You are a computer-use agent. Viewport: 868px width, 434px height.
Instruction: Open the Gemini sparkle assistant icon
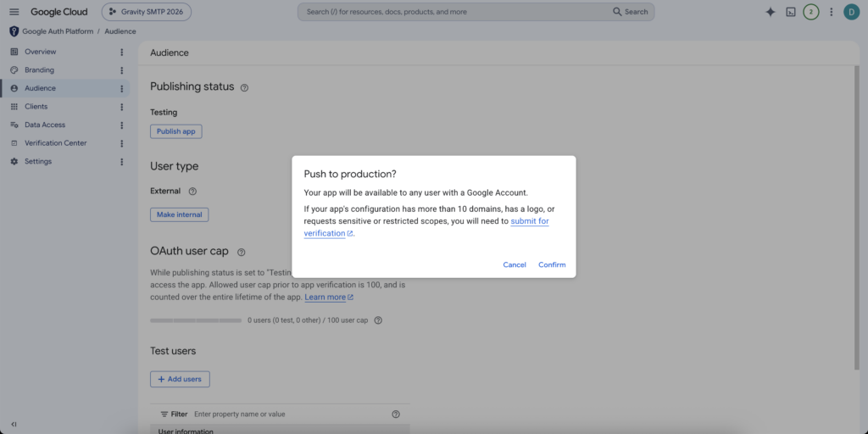(x=770, y=12)
